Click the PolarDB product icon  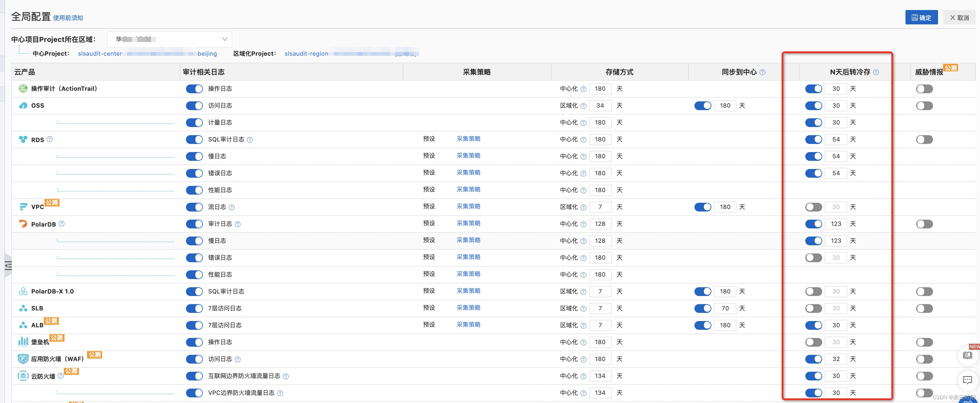pos(23,224)
